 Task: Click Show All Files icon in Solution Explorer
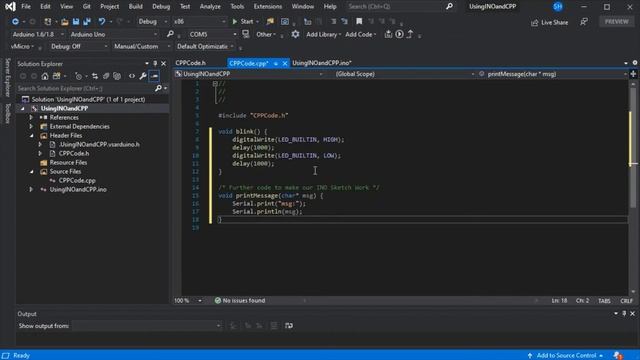[117, 76]
